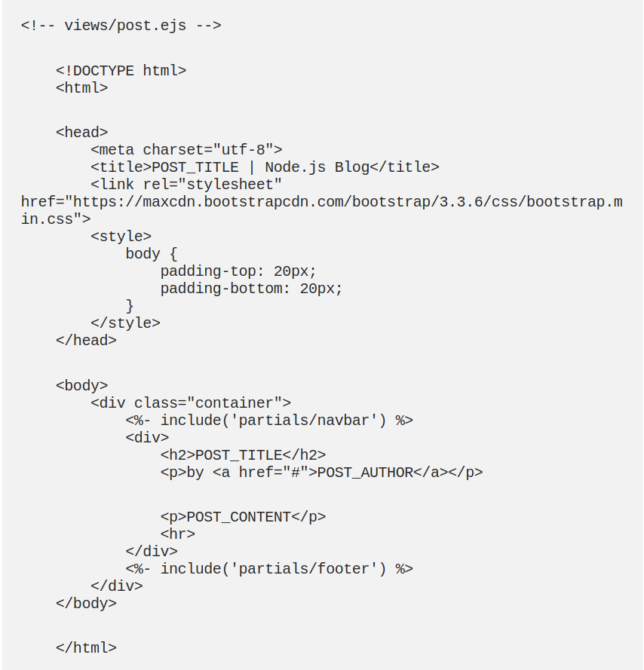Click the POST_TITLE title tag line
This screenshot has width=644, height=670.
pyautogui.click(x=265, y=167)
